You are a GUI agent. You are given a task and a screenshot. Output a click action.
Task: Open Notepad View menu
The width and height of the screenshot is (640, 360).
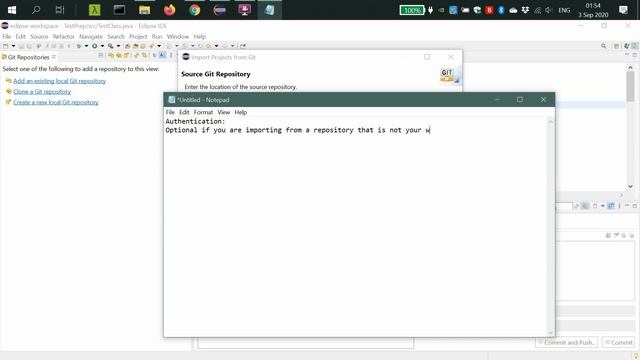click(224, 112)
